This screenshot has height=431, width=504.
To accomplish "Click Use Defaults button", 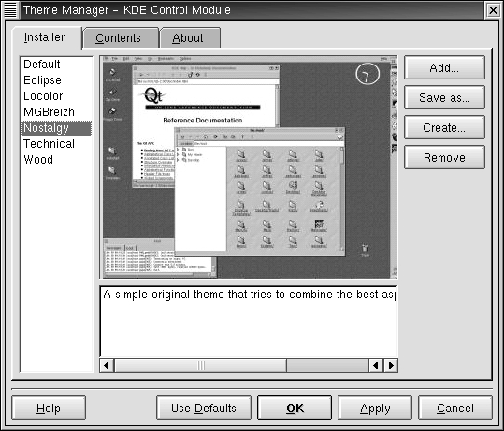I will (204, 409).
